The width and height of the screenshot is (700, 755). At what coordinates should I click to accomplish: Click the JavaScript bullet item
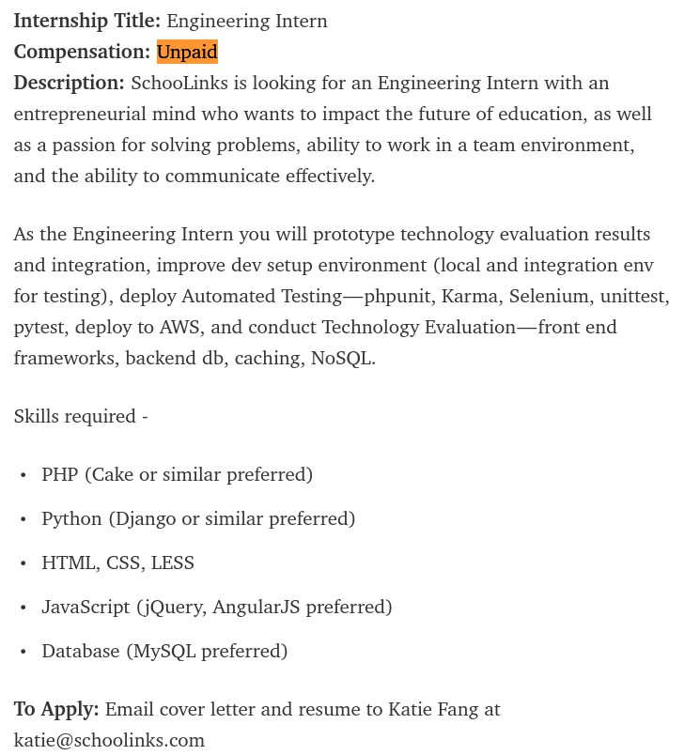(x=216, y=607)
